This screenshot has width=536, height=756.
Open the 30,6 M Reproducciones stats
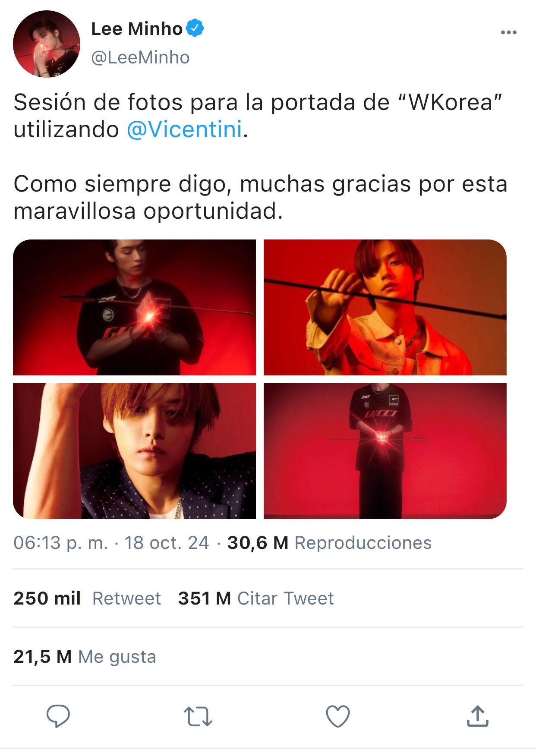[329, 543]
